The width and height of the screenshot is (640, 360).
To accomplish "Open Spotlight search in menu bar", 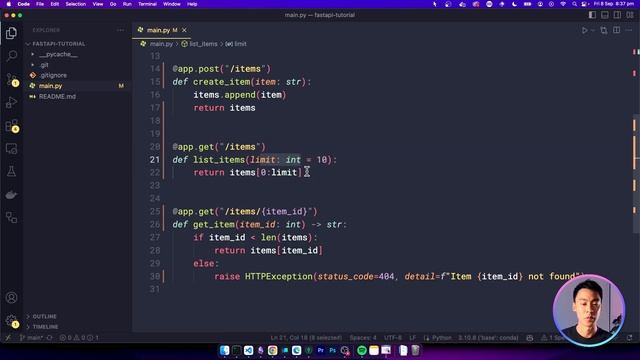I will tap(574, 4).
